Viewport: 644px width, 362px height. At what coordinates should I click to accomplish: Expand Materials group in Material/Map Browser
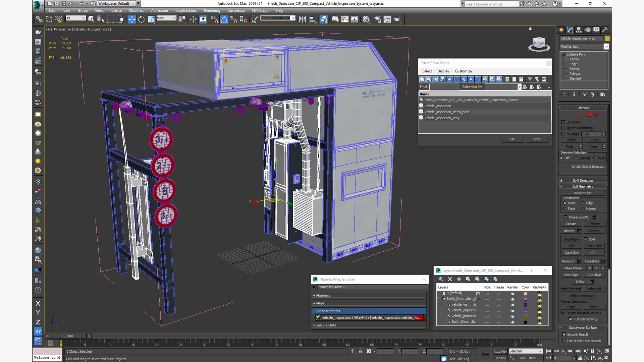click(x=369, y=295)
